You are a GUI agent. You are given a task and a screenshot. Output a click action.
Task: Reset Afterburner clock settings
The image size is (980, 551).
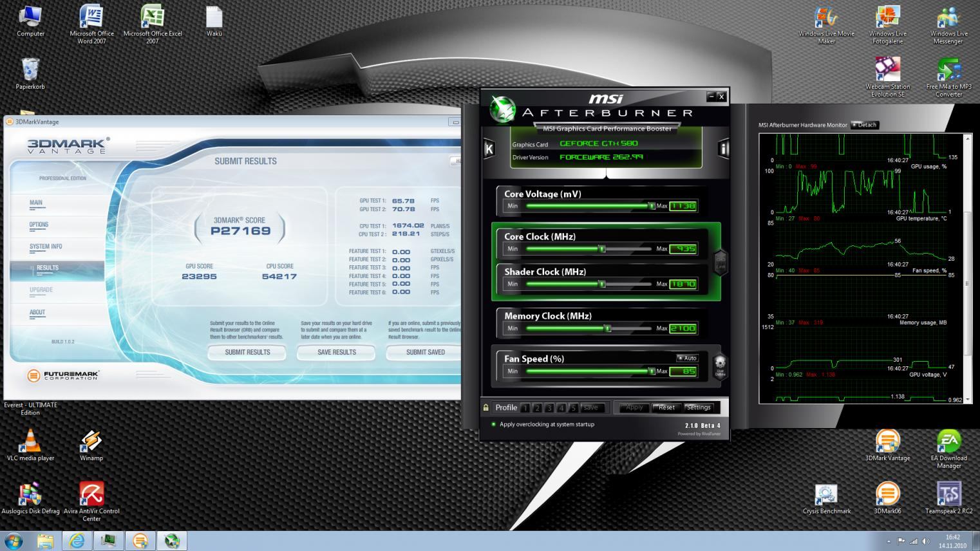coord(666,407)
